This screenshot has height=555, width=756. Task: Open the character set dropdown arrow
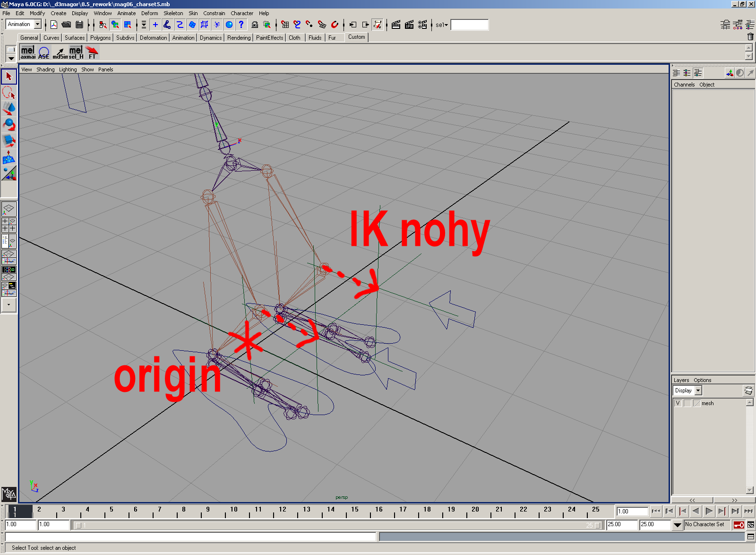pos(677,525)
